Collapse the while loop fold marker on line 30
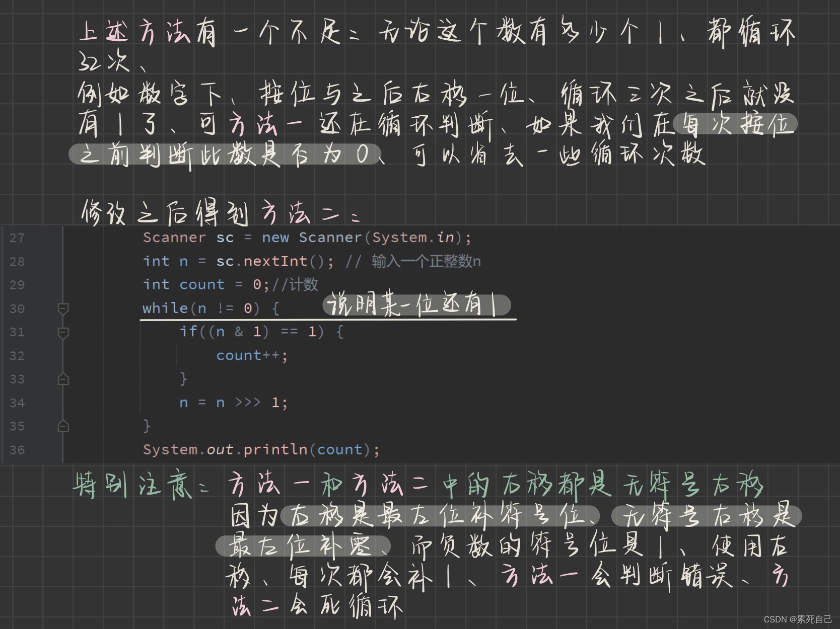Screen dimensions: 840x629 pos(63,308)
